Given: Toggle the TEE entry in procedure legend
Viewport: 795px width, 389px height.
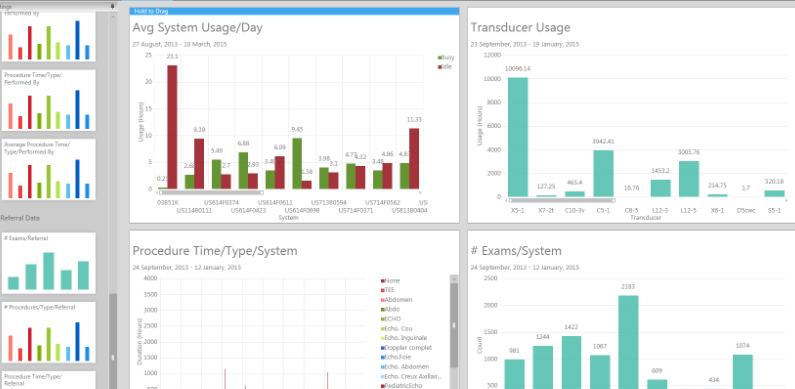Looking at the screenshot, I should [x=388, y=290].
